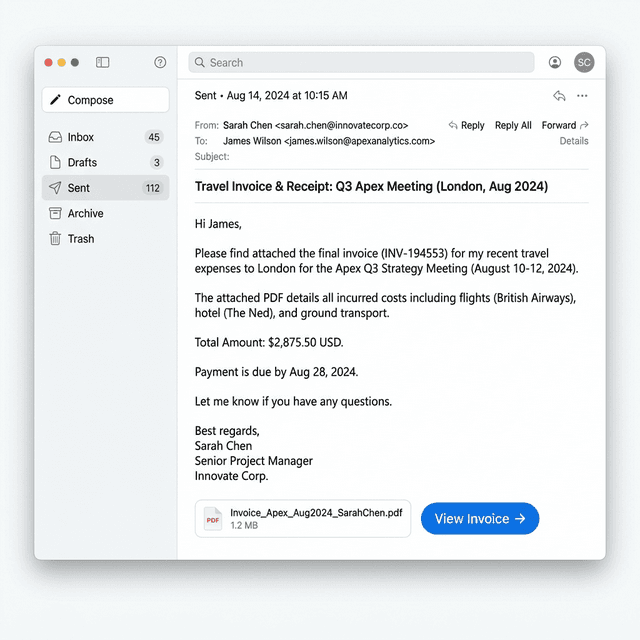This screenshot has width=640, height=640.
Task: Click the PDF file icon in attachment
Action: point(213,519)
